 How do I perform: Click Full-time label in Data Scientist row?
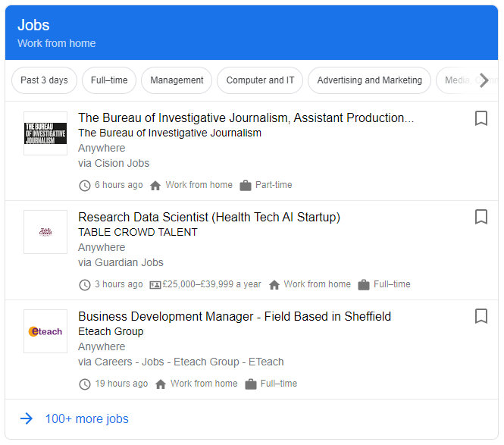tap(392, 284)
